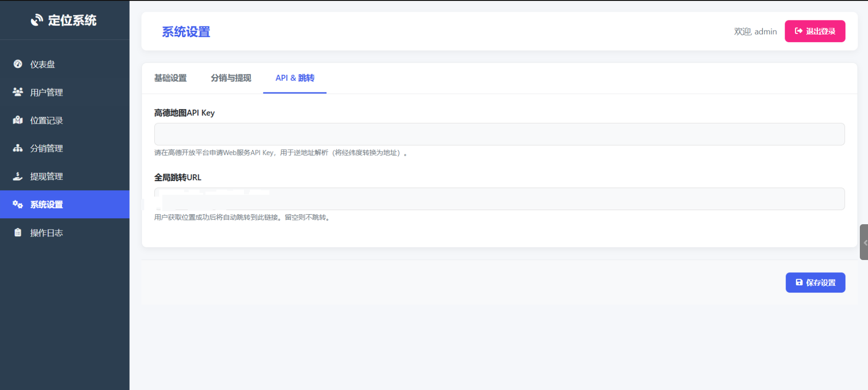Viewport: 868px width, 390px height.
Task: Focus the 高德地图API Key input field
Action: click(499, 134)
